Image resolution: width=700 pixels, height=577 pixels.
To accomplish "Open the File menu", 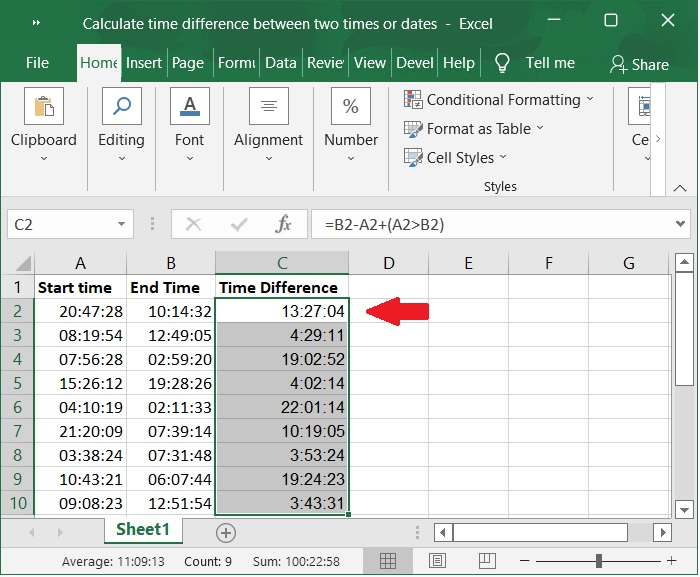I will (x=37, y=62).
